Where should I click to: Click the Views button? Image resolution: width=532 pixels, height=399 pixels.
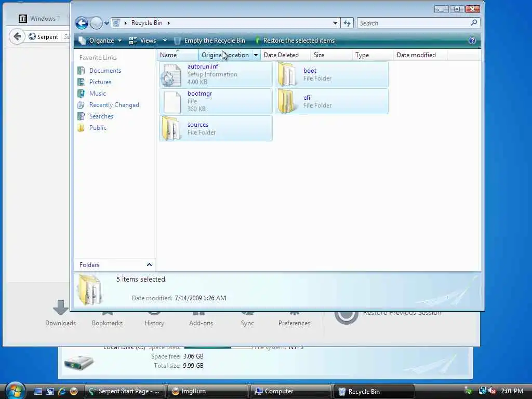point(143,41)
